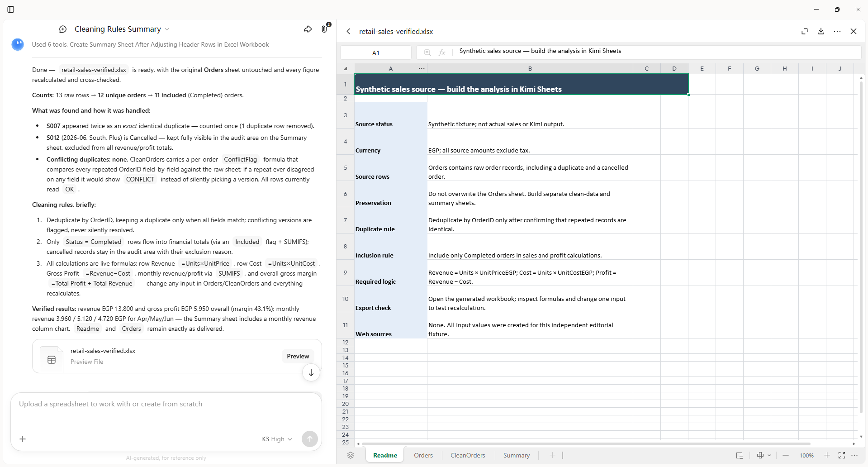Select cell with EGP currency note
This screenshot has height=467, width=868.
[530, 142]
